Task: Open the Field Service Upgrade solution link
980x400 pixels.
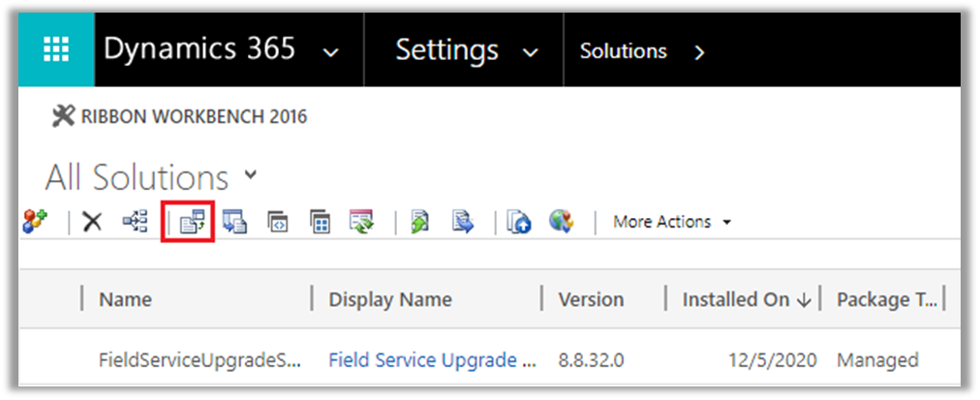Action: 432,360
